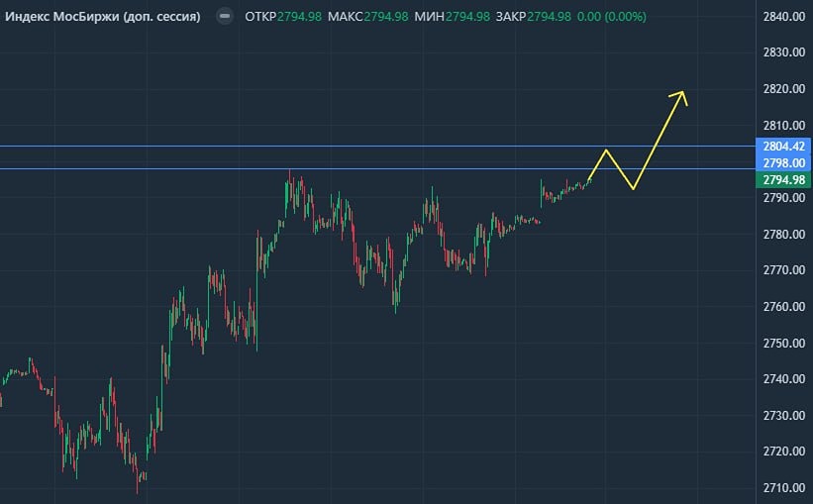Click the 2830.00 price scale mark
This screenshot has height=504, width=813.
coord(784,52)
